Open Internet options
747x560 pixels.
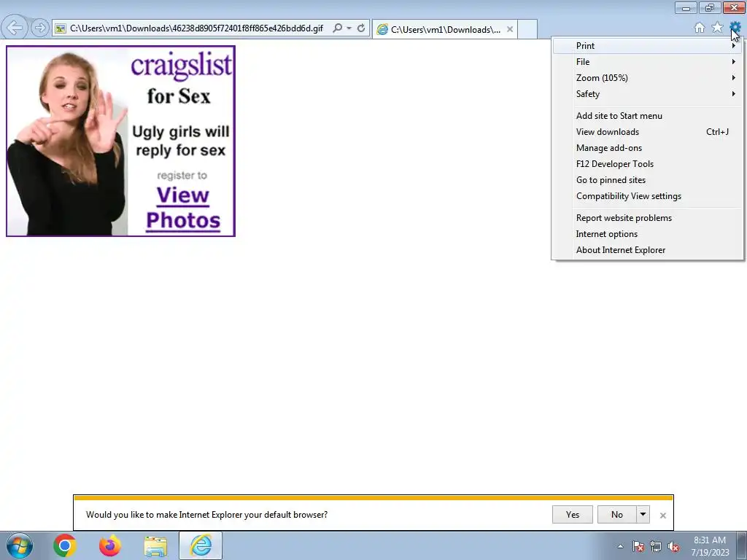click(647, 234)
